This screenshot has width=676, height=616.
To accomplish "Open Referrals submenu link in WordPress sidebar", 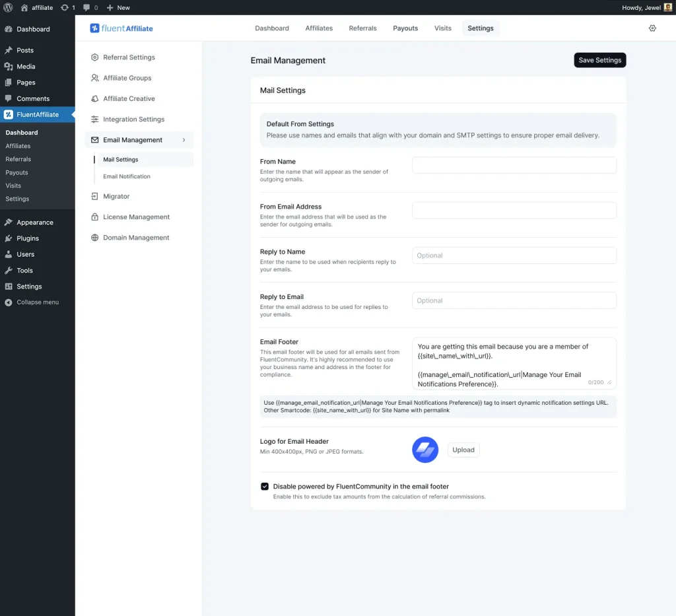I will [x=18, y=159].
